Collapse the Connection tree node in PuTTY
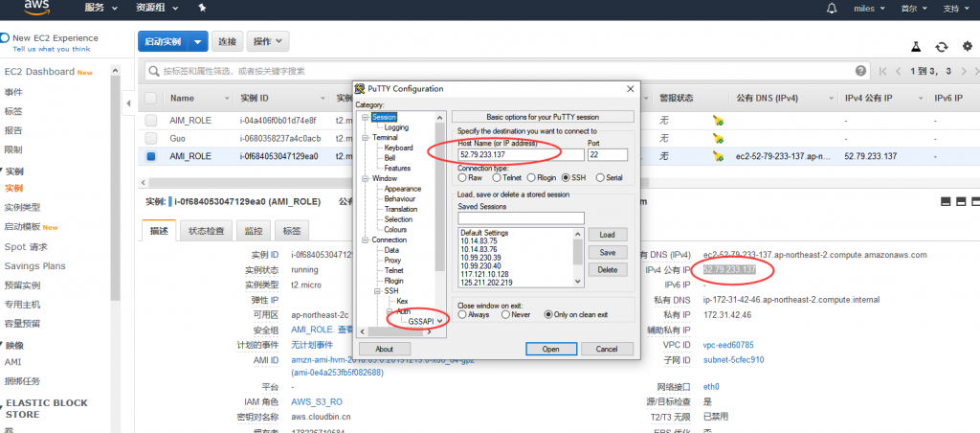This screenshot has width=980, height=433. pyautogui.click(x=365, y=239)
